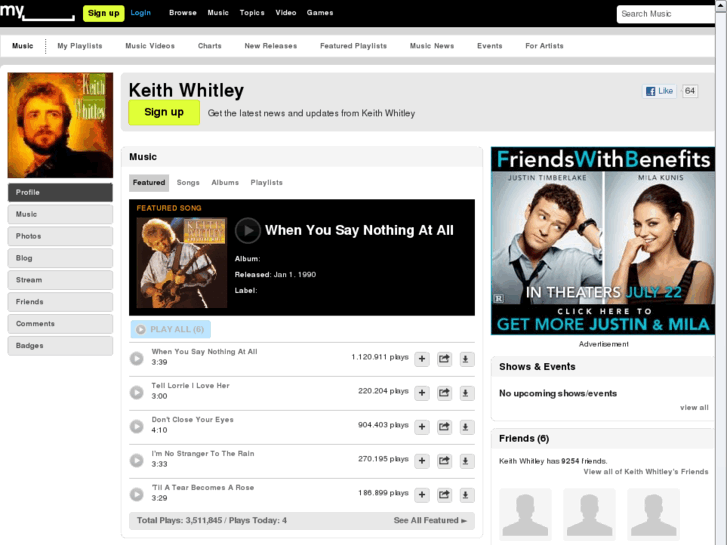Download Tell Lorrie I Love Her track
The width and height of the screenshot is (727, 545).
pyautogui.click(x=466, y=393)
